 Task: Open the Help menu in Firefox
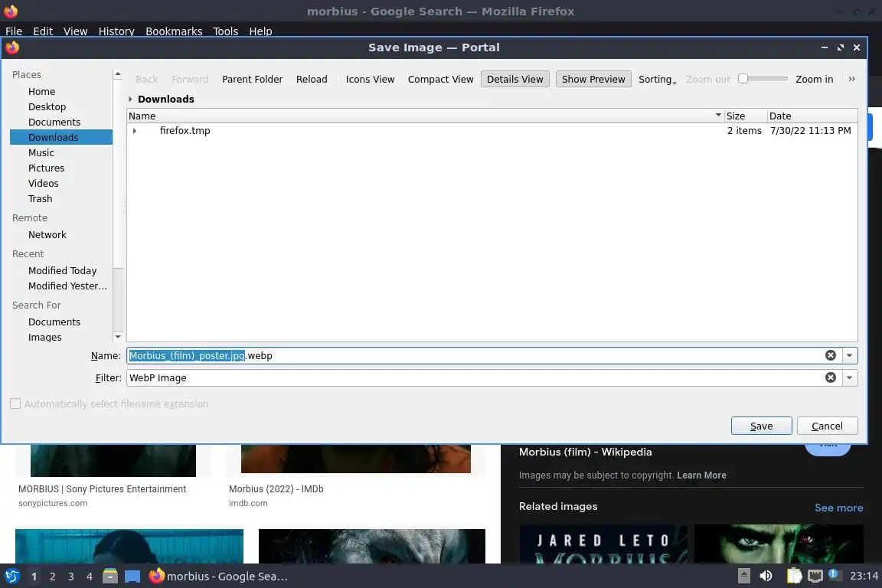coord(260,31)
